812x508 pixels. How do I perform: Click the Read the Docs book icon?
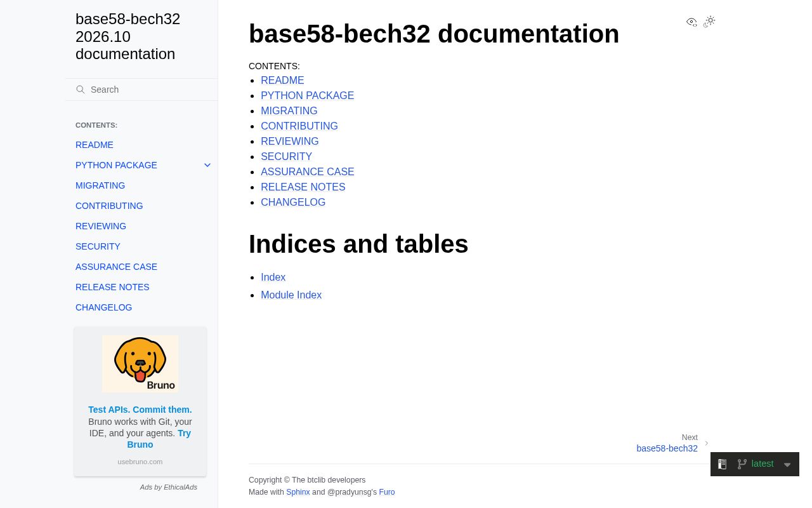click(722, 464)
